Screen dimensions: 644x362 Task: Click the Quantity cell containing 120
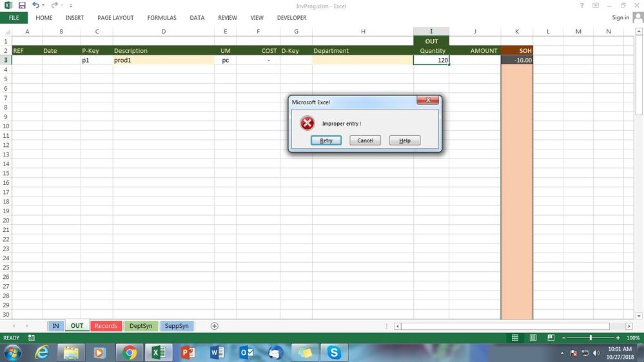431,60
